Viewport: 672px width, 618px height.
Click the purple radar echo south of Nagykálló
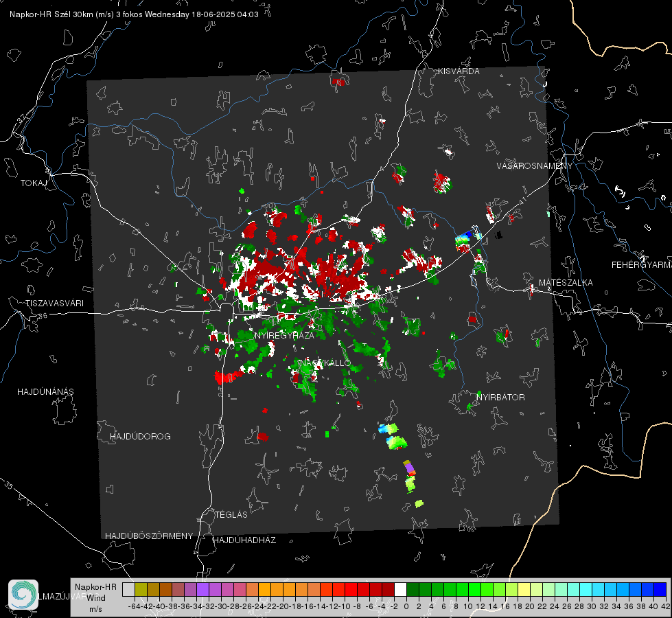409,467
